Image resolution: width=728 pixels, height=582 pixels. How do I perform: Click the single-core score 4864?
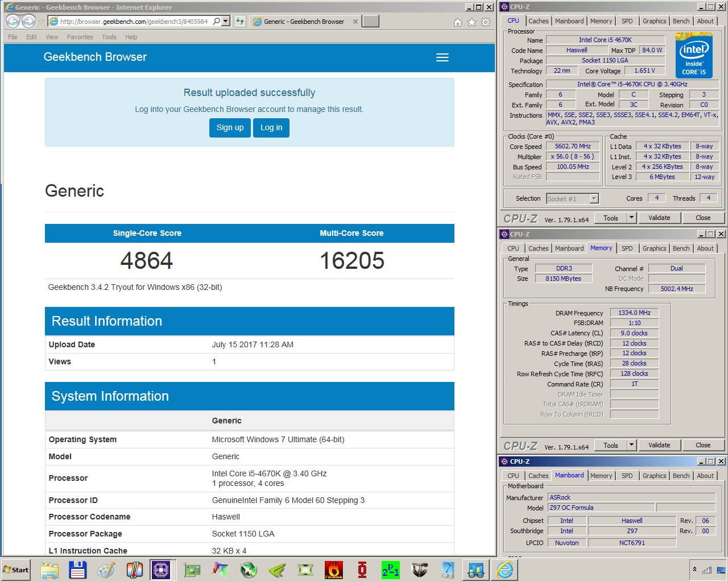(147, 261)
